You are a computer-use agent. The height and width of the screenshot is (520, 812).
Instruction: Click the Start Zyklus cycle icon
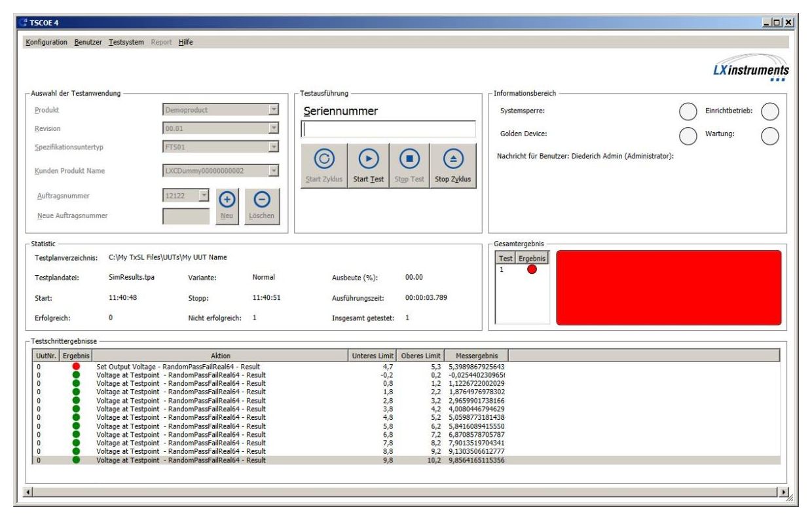coord(325,158)
